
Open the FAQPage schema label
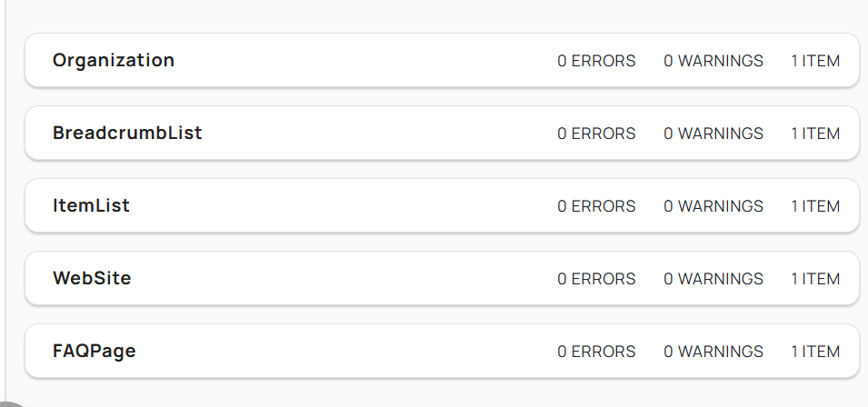click(95, 352)
